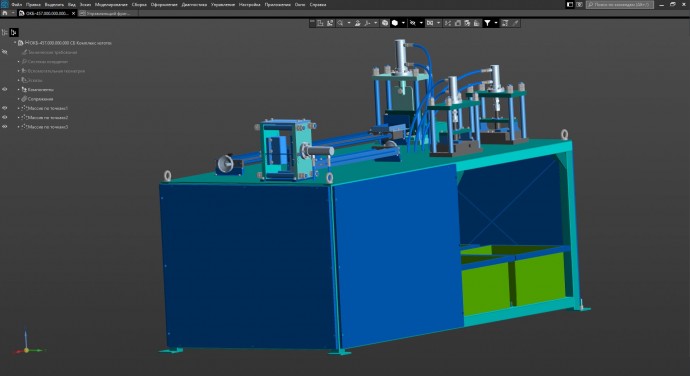The height and width of the screenshot is (376, 690).
Task: Select the model tree structure view icon
Action: pos(5,32)
